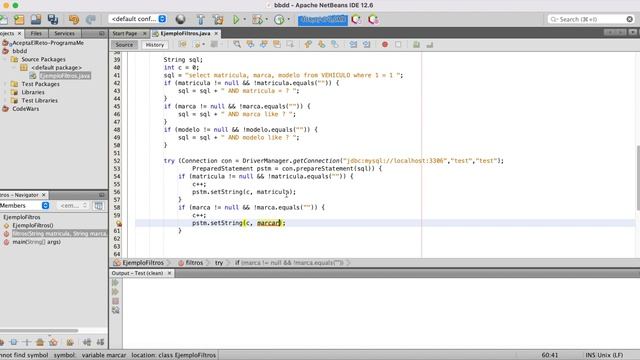Image resolution: width=640 pixels, height=360 pixels.
Task: Click the New Project toolbar icon
Action: tap(19, 19)
